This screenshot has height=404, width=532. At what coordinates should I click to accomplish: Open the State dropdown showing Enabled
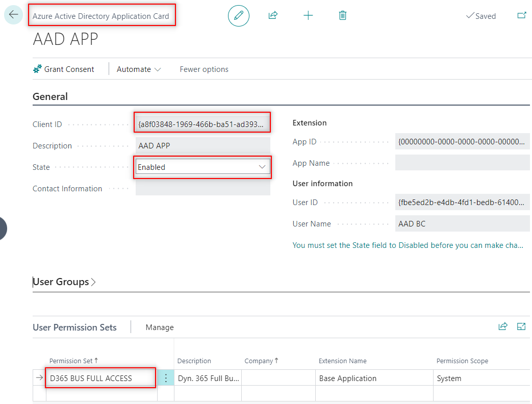pos(262,167)
